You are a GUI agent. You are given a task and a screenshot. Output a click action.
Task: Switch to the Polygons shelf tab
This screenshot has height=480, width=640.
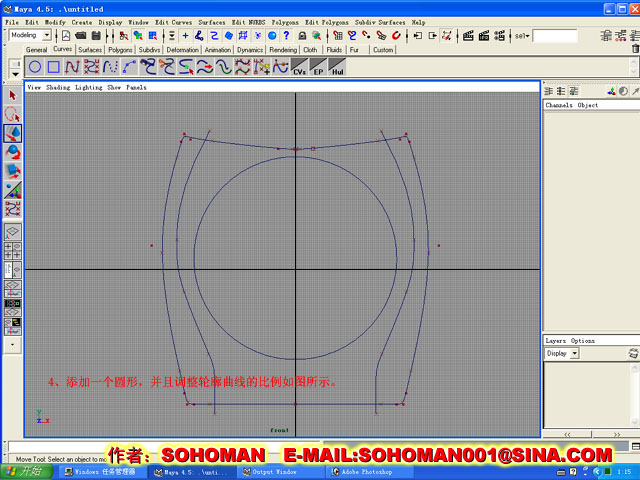pyautogui.click(x=120, y=50)
